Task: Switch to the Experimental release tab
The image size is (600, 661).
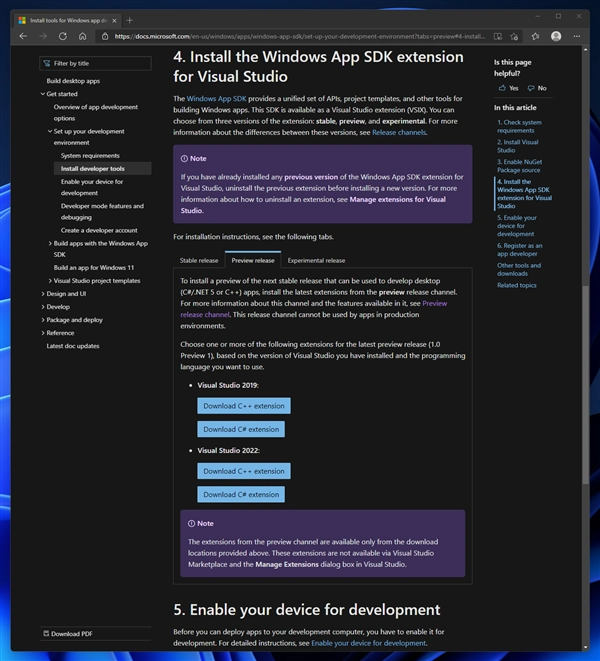Action: click(x=316, y=261)
